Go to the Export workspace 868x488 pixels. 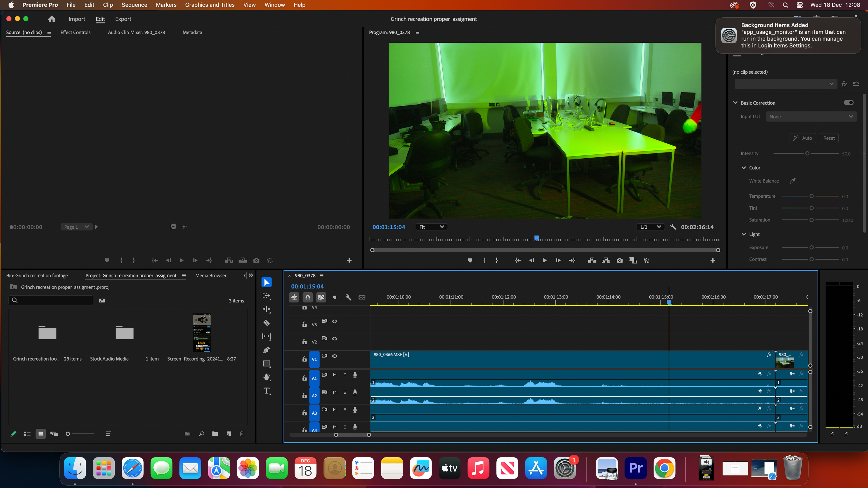(123, 19)
